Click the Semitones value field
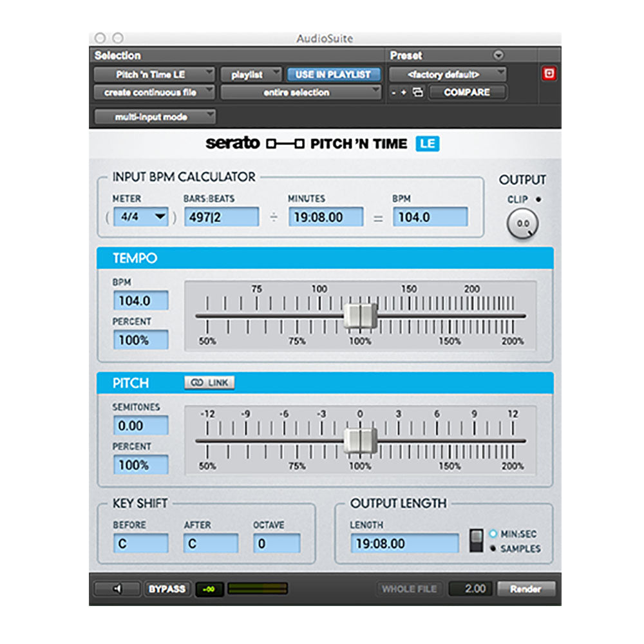Viewport: 644px width, 644px height. pos(141,426)
